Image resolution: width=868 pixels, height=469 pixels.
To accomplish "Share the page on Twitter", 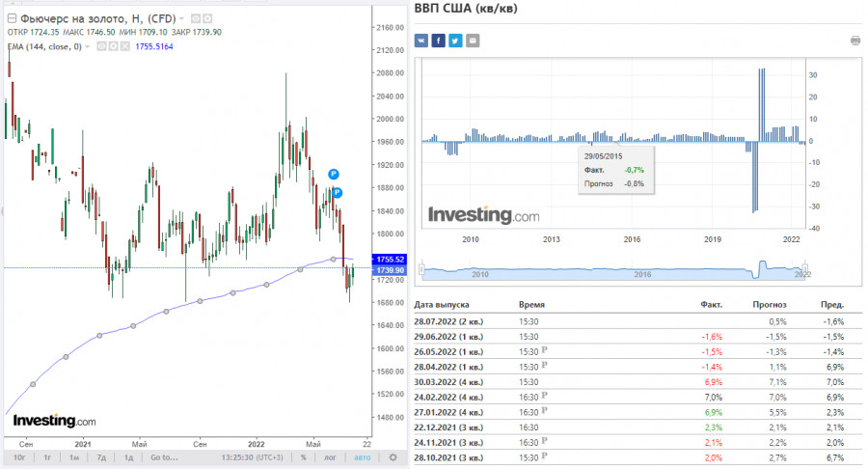I will 455,41.
